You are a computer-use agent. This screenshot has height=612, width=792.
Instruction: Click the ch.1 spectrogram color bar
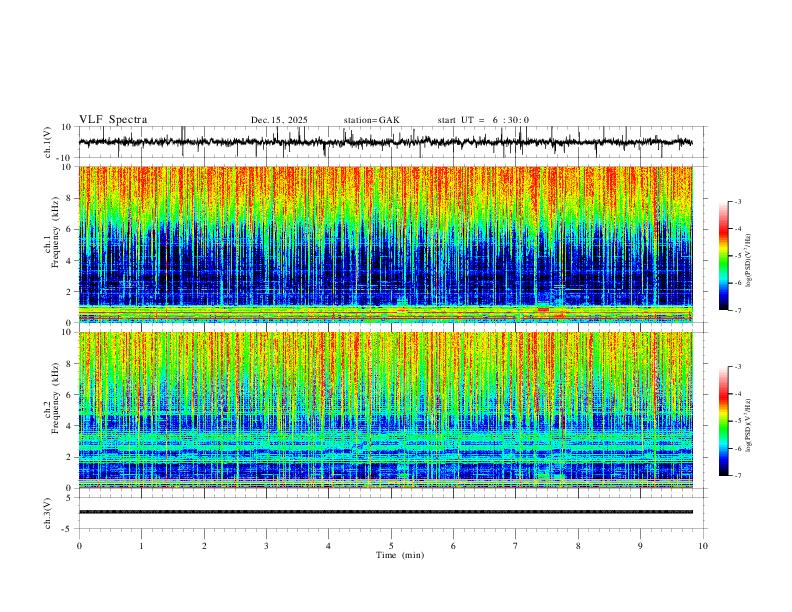723,256
